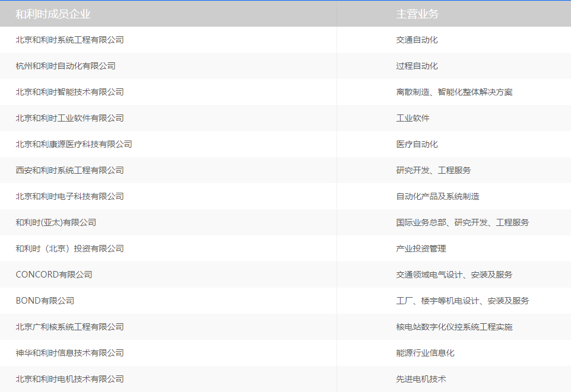Select BOND有限公司 company name
The height and width of the screenshot is (392, 571).
45,301
